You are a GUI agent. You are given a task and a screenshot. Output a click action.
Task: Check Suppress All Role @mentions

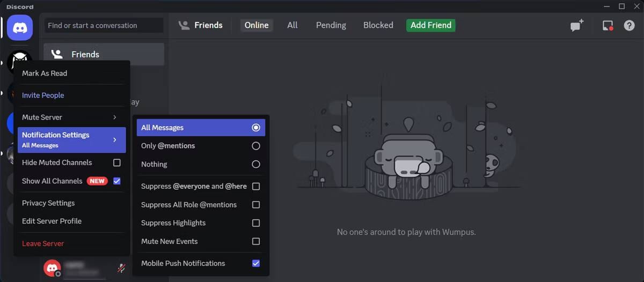point(256,205)
